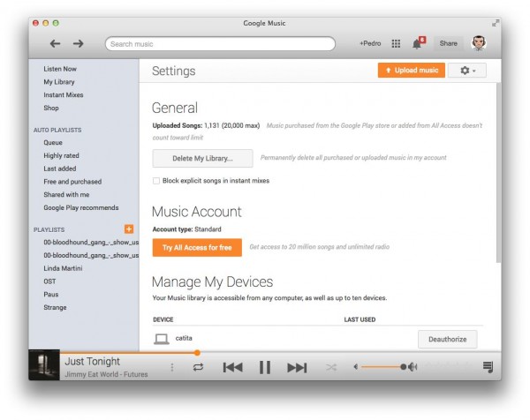Click Delete My Library button
Viewport: 530px width, 420px height.
[202, 158]
